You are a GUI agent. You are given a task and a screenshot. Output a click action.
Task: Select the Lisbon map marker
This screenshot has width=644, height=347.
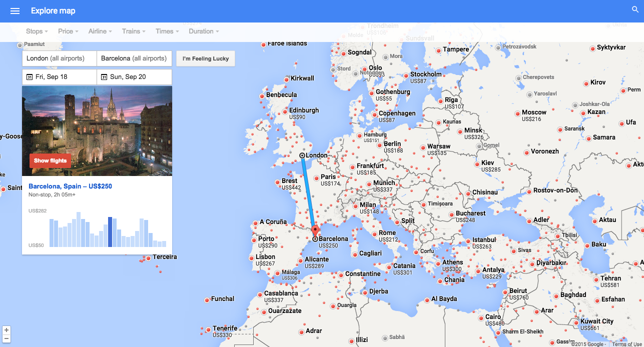(252, 257)
